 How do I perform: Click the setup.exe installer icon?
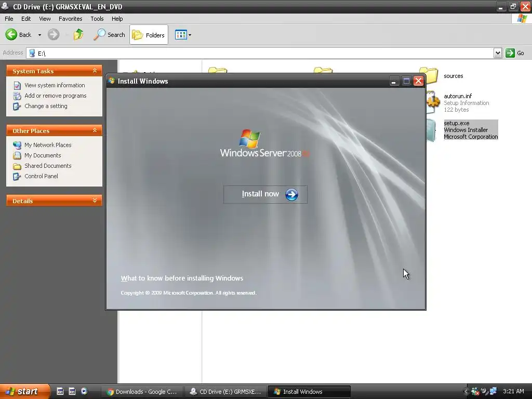431,130
